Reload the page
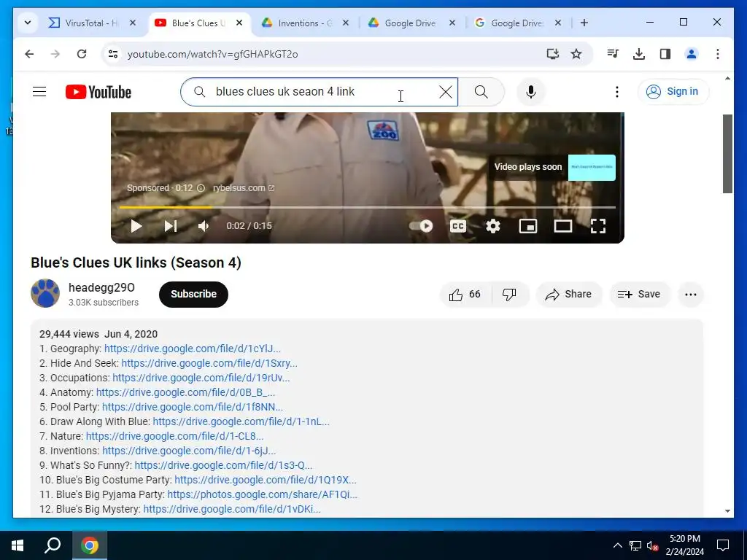Image resolution: width=747 pixels, height=560 pixels. [x=82, y=54]
